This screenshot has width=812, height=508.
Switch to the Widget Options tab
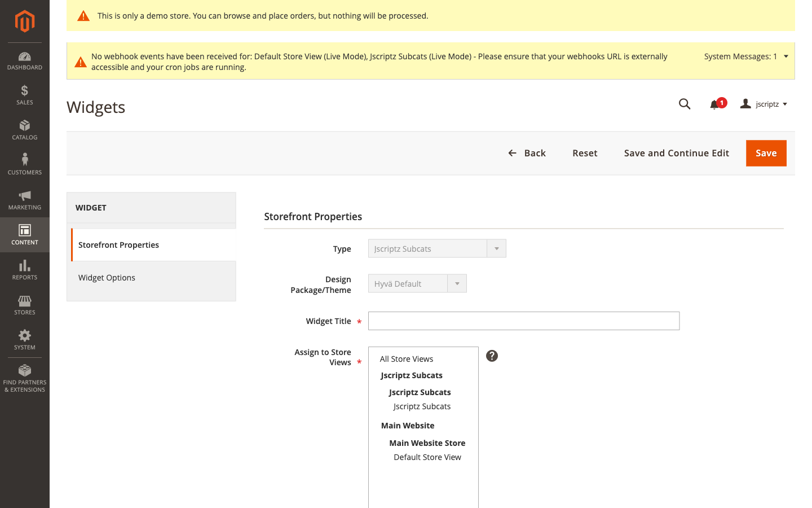(x=107, y=277)
